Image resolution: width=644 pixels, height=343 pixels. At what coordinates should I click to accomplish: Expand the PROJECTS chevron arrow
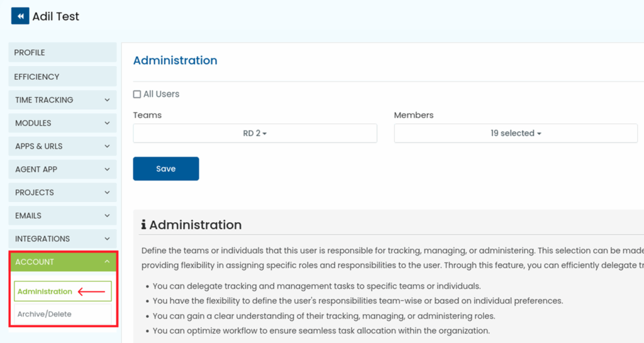coord(107,193)
